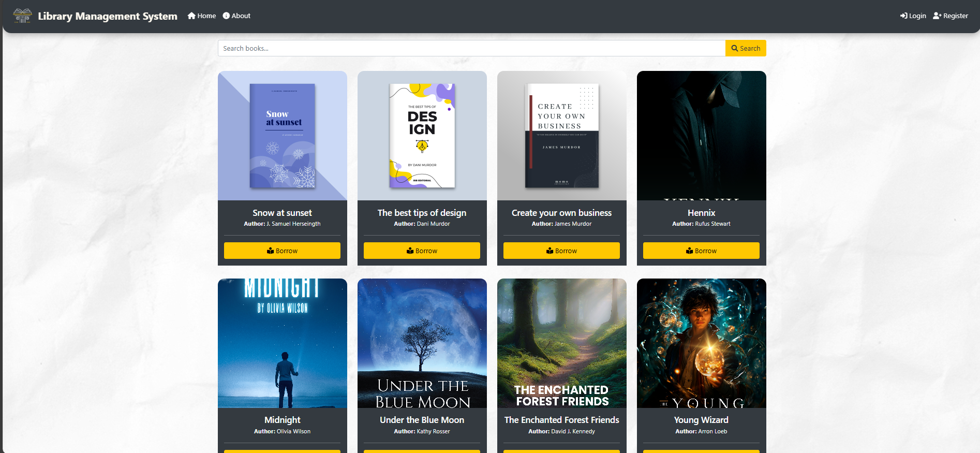The height and width of the screenshot is (453, 980).
Task: Borrow the Hennix book
Action: (701, 251)
